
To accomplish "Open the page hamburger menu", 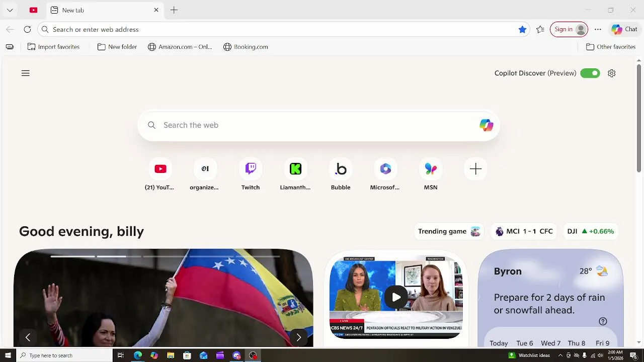I will (x=26, y=73).
